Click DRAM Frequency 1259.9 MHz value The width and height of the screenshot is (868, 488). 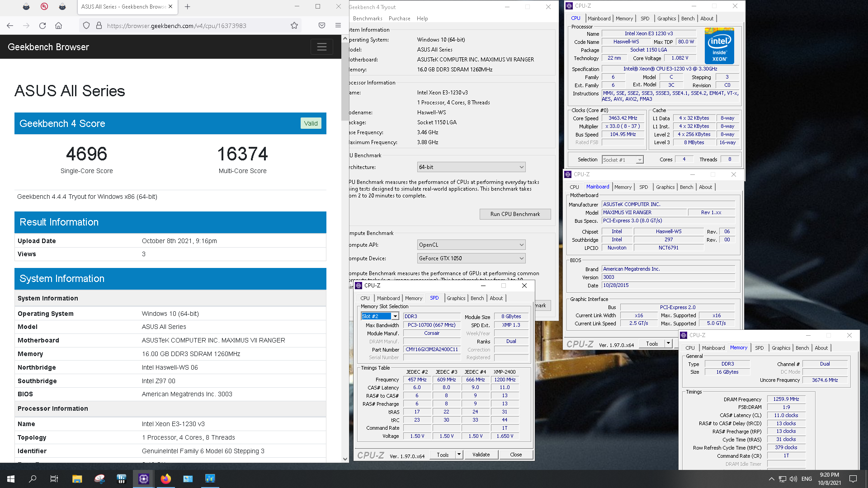[x=786, y=399]
